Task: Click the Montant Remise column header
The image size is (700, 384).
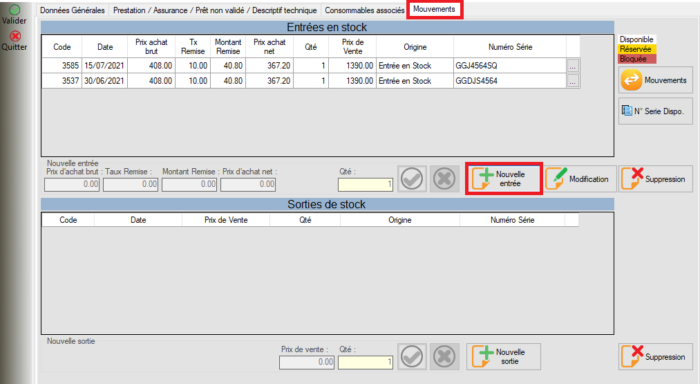Action: click(228, 47)
